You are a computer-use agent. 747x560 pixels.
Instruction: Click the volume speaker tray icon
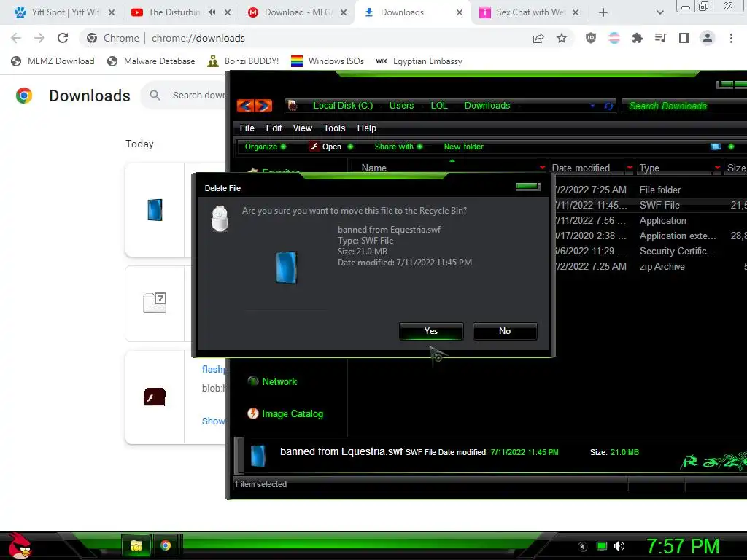click(x=619, y=546)
